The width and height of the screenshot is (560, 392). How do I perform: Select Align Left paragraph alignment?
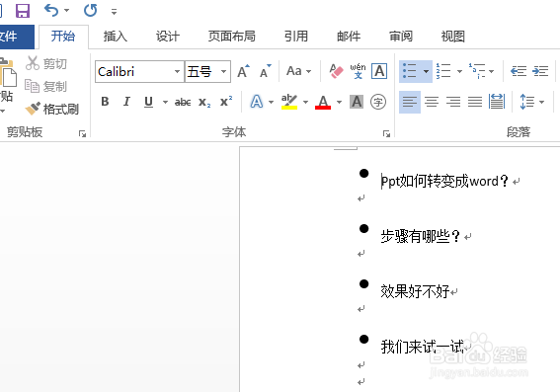coord(410,102)
